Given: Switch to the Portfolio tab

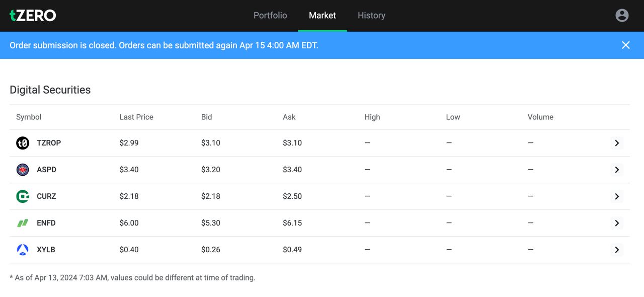Looking at the screenshot, I should click(x=270, y=16).
